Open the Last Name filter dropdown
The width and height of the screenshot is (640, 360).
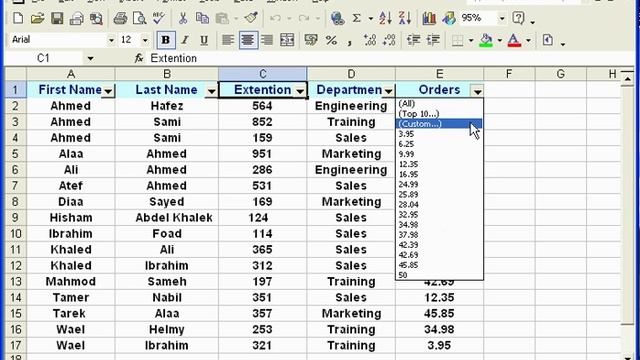point(211,91)
